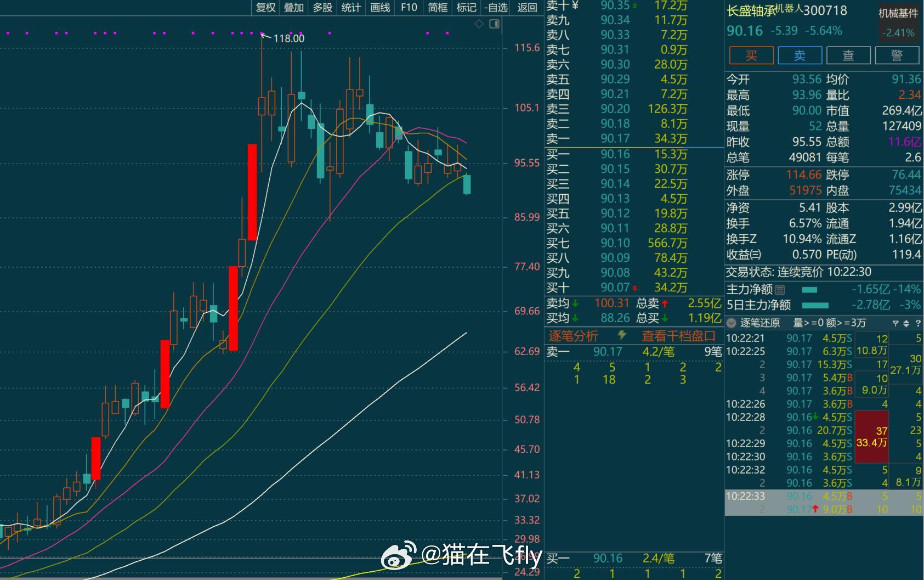
Task: Click the 换手Z 10.94% value
Action: pyautogui.click(x=802, y=239)
